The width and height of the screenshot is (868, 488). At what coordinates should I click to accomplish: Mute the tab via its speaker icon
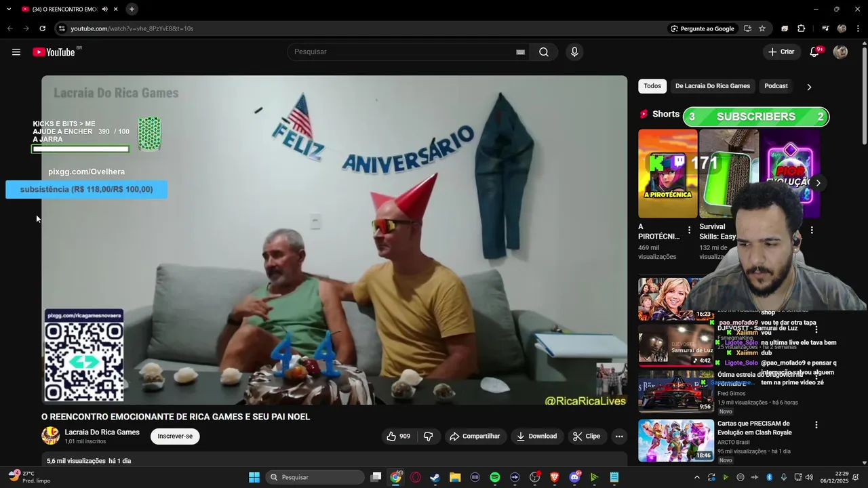click(x=104, y=9)
